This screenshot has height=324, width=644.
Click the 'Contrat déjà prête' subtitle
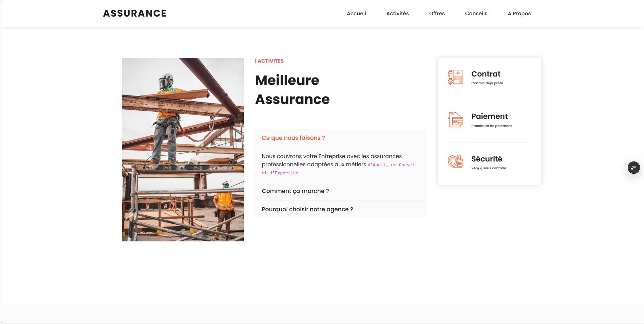click(487, 83)
